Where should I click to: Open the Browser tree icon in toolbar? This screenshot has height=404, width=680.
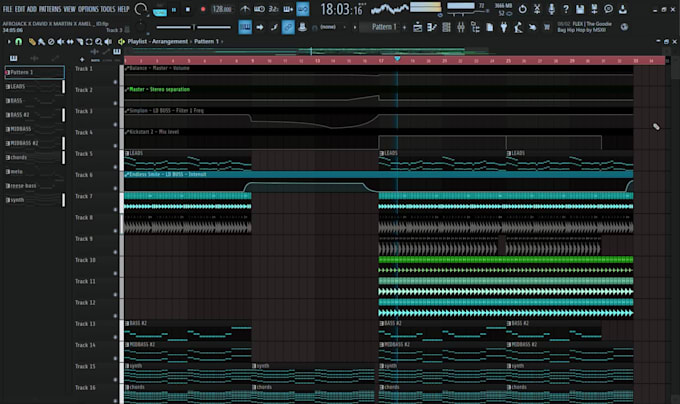(x=475, y=27)
